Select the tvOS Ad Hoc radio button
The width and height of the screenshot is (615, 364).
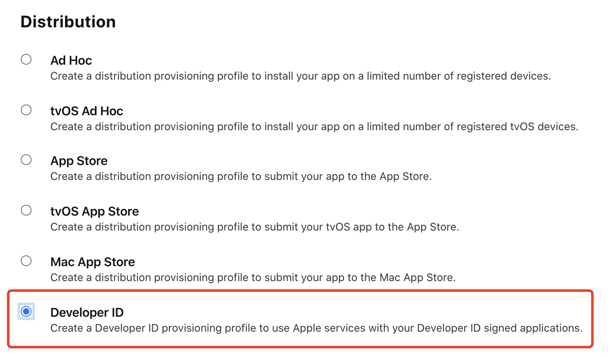click(x=26, y=110)
